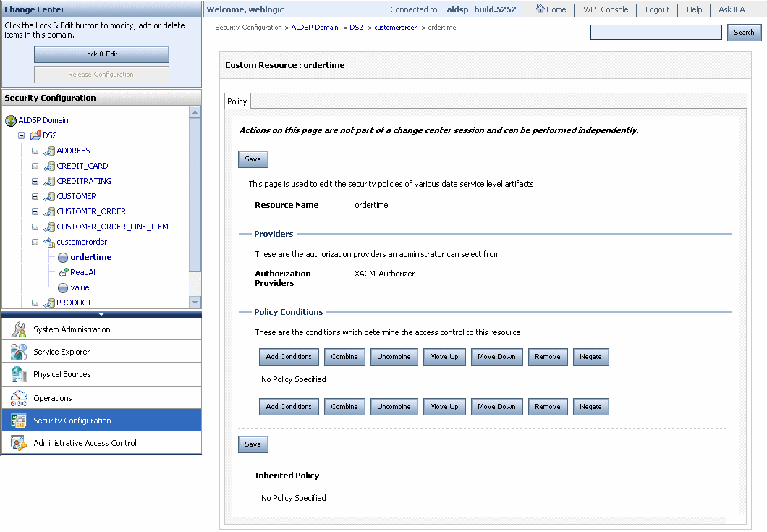Click the lower Negate button

point(590,407)
